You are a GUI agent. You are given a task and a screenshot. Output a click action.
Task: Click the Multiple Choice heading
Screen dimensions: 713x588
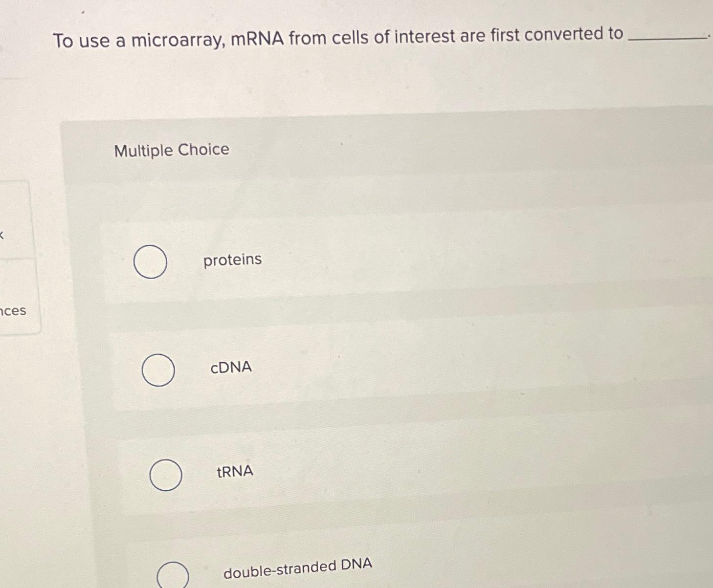tap(171, 151)
